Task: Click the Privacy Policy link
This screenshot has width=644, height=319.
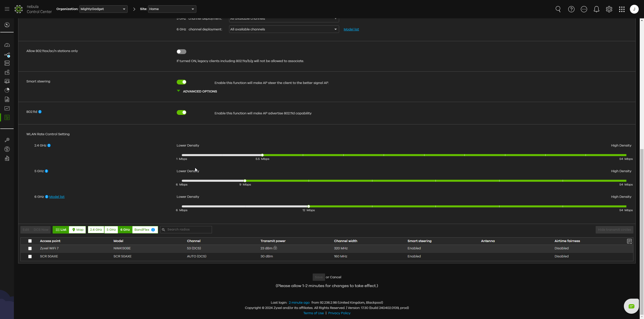Action: pos(339,313)
